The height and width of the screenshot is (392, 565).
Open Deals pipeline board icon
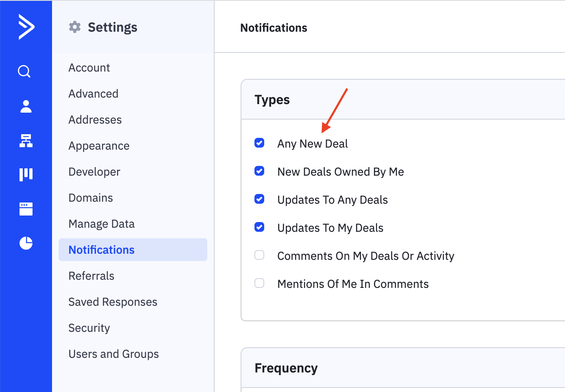tap(26, 174)
